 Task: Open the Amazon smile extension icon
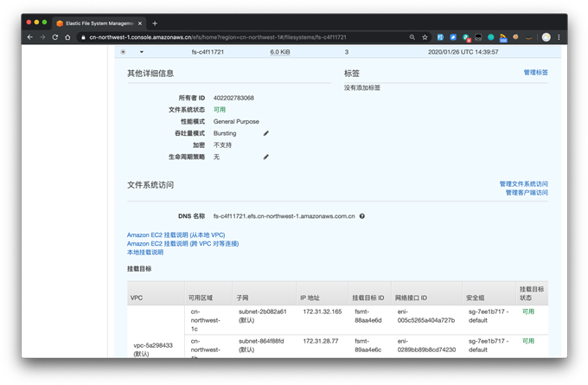528,37
